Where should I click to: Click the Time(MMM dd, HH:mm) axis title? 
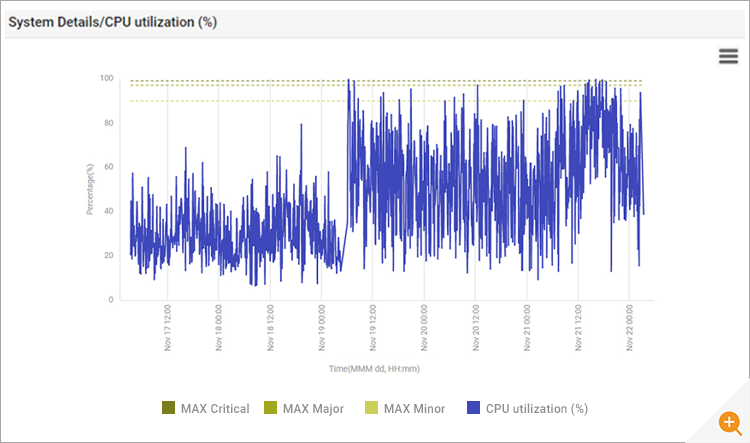pos(374,369)
